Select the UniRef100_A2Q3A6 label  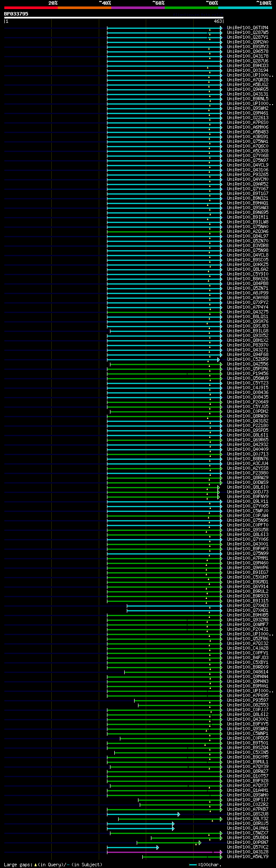(x=248, y=231)
